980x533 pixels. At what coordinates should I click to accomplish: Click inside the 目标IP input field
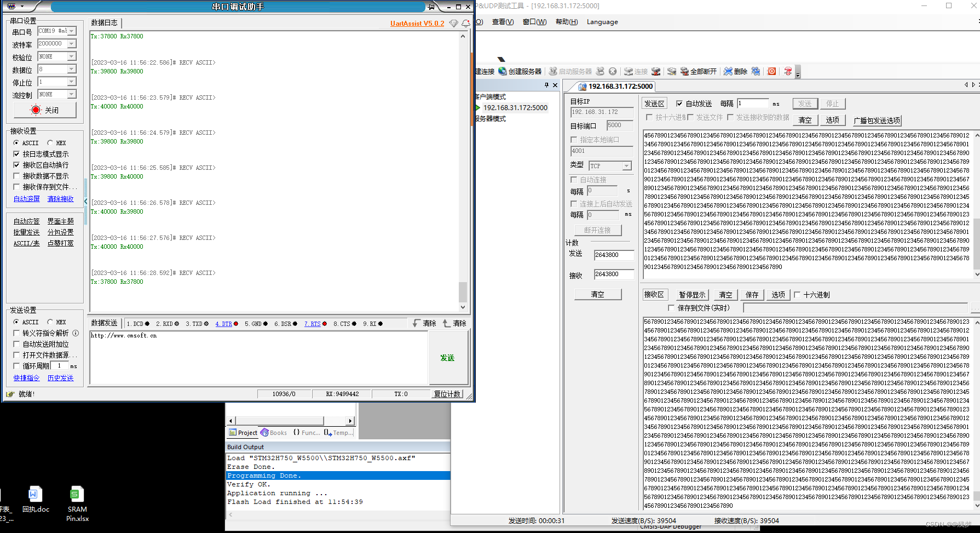[x=602, y=112]
